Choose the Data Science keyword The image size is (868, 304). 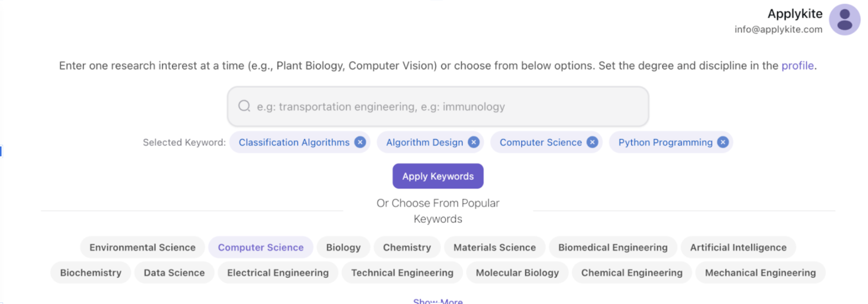coord(174,273)
